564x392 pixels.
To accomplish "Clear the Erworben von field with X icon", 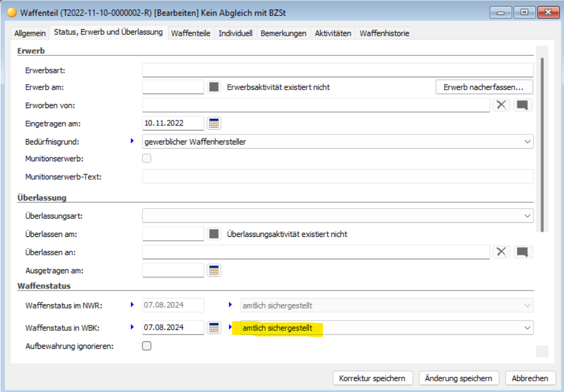I will pyautogui.click(x=501, y=105).
